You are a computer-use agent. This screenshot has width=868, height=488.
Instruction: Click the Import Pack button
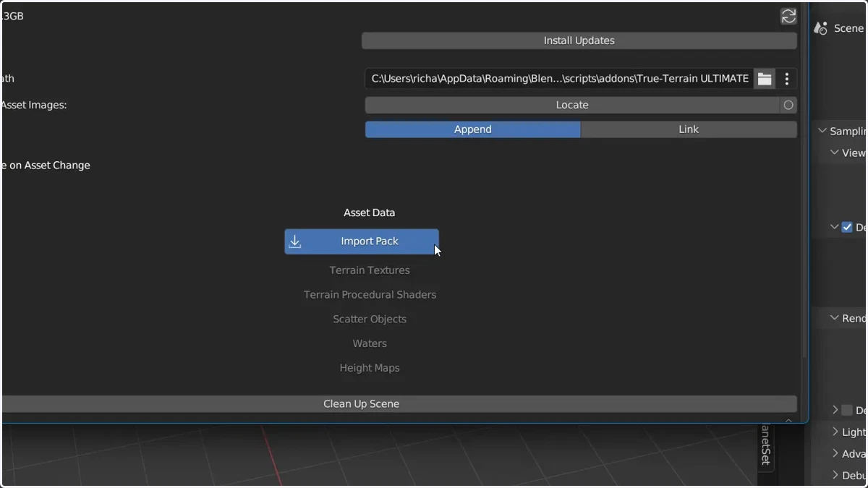362,241
